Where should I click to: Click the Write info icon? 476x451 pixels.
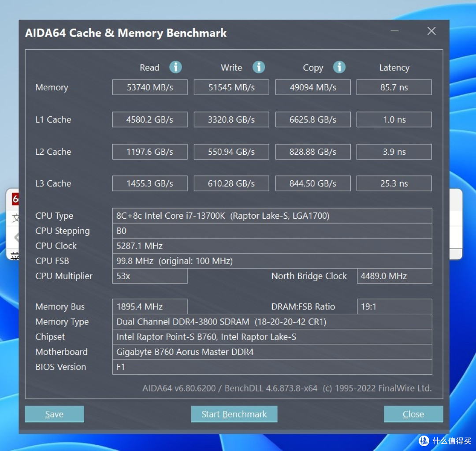(259, 67)
